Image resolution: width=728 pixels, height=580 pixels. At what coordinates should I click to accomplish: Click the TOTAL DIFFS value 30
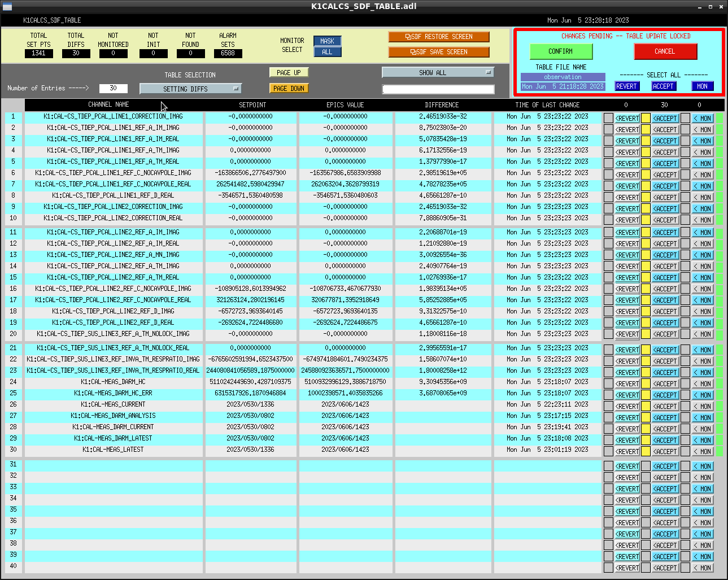pos(76,53)
